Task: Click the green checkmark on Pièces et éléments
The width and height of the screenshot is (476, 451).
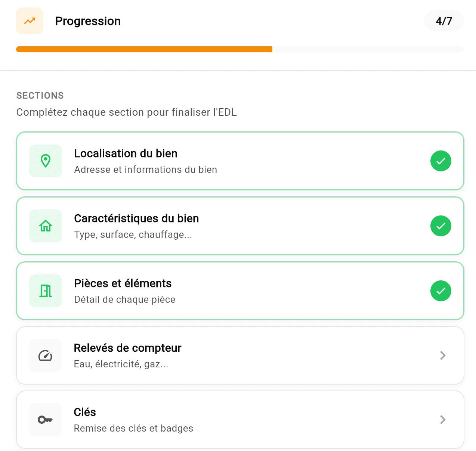Action: [441, 291]
